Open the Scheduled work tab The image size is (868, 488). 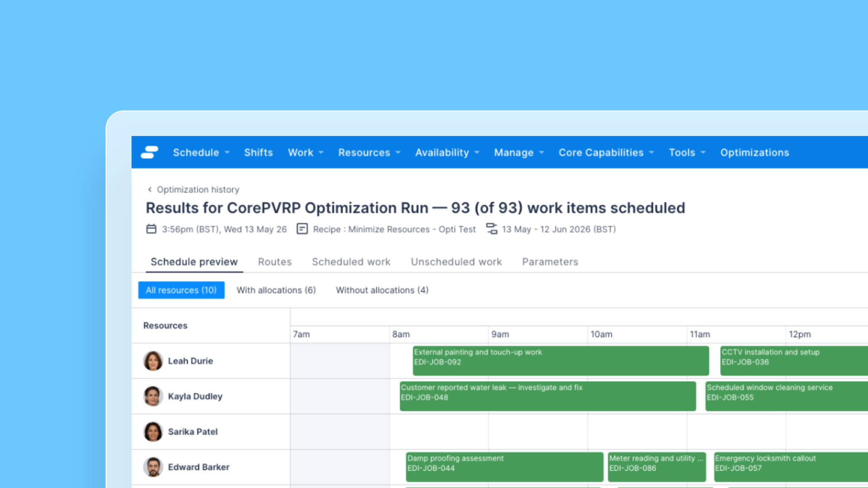(351, 262)
